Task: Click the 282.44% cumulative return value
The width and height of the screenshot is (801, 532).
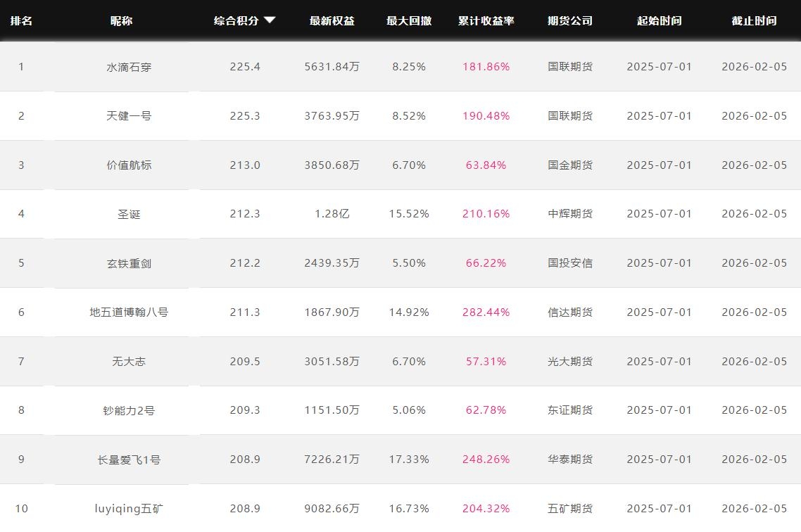Action: pyautogui.click(x=486, y=312)
